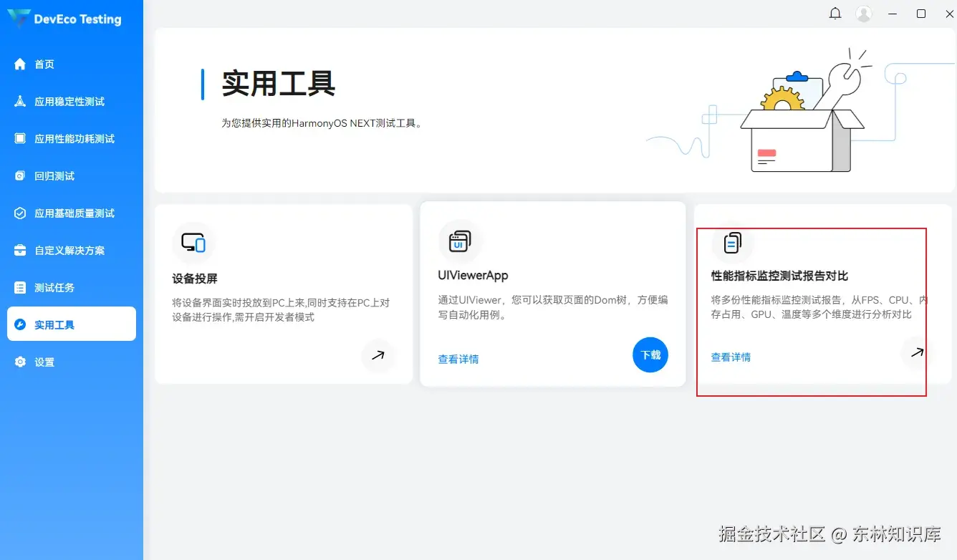Viewport: 957px width, 560px height.
Task: Open 应用性能功耗测试 in the sidebar
Action: point(72,139)
